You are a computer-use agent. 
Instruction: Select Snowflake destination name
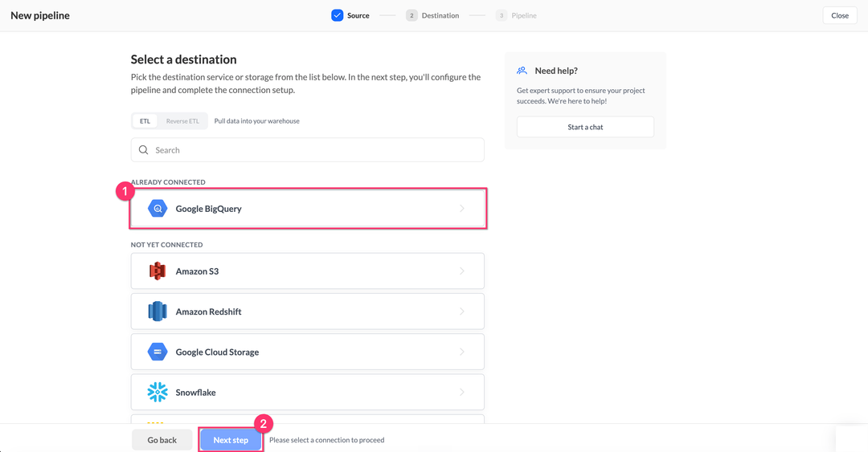(195, 393)
